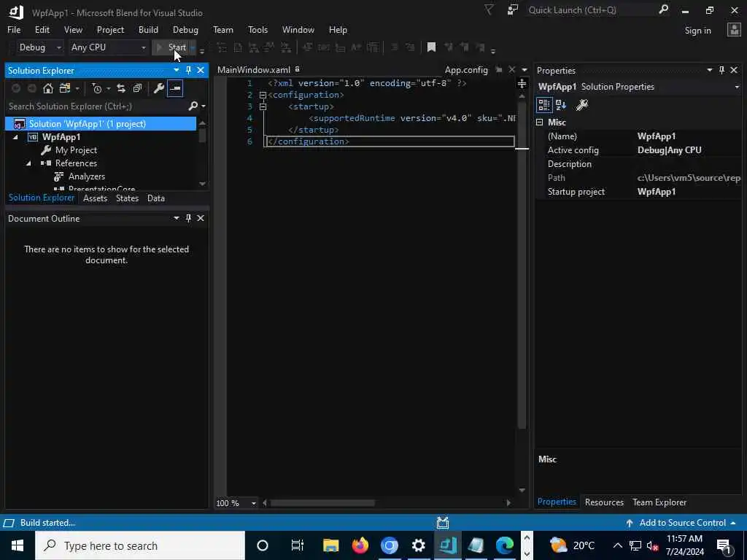Open the Solution Properties object dropdown
This screenshot has width=747, height=560.
coord(737,87)
